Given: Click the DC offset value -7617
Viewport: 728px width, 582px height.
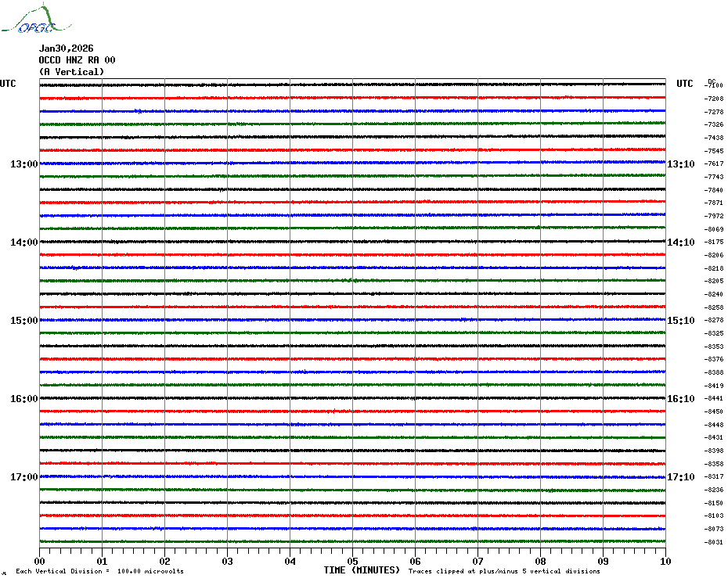Looking at the screenshot, I should (x=714, y=163).
